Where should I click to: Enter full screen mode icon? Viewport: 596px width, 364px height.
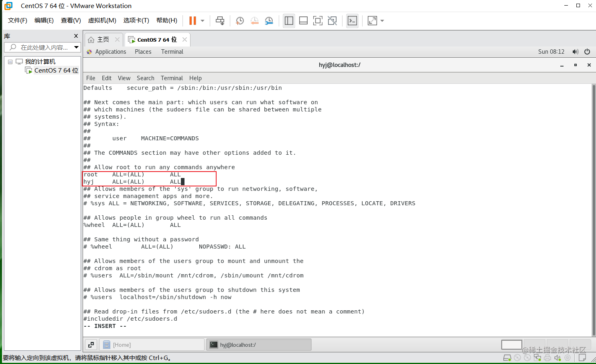[318, 20]
